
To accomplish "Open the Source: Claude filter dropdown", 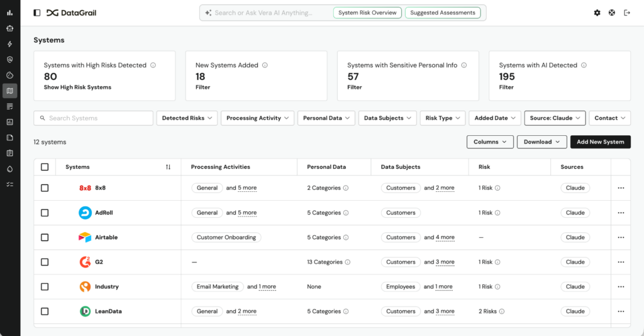I will point(555,118).
